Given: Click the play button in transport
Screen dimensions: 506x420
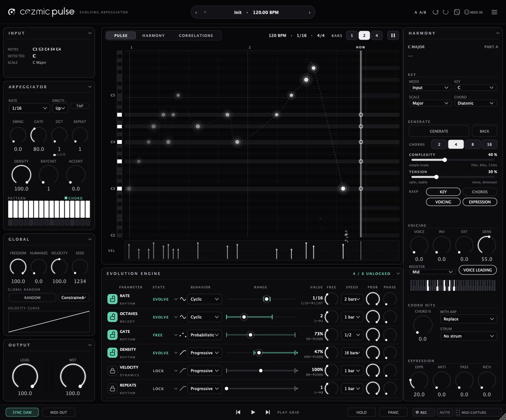Looking at the screenshot, I should pyautogui.click(x=253, y=412).
